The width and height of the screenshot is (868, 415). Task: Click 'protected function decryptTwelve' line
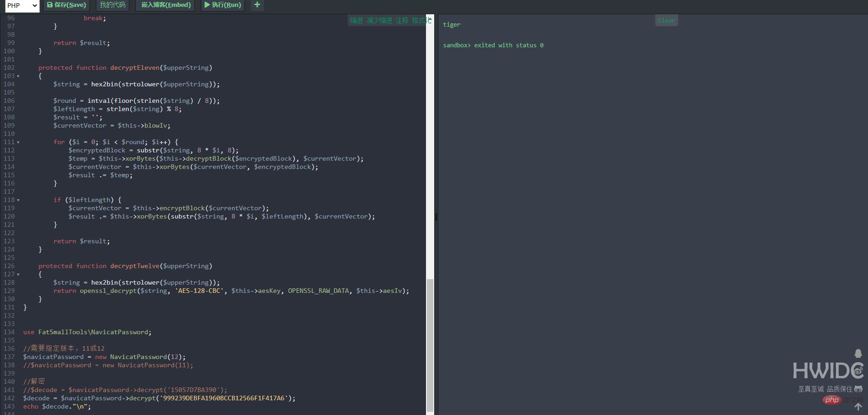pos(125,266)
